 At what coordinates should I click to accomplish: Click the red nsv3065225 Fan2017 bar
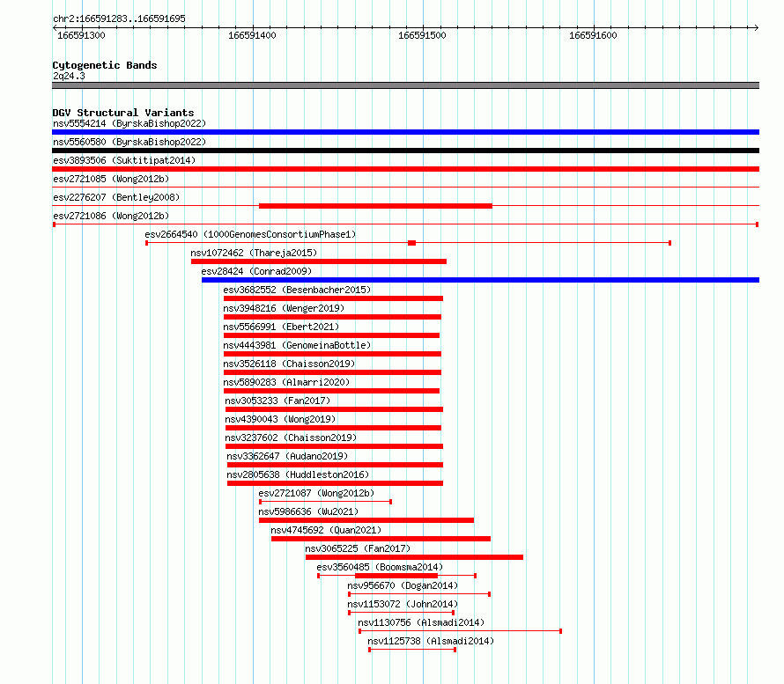(x=415, y=557)
